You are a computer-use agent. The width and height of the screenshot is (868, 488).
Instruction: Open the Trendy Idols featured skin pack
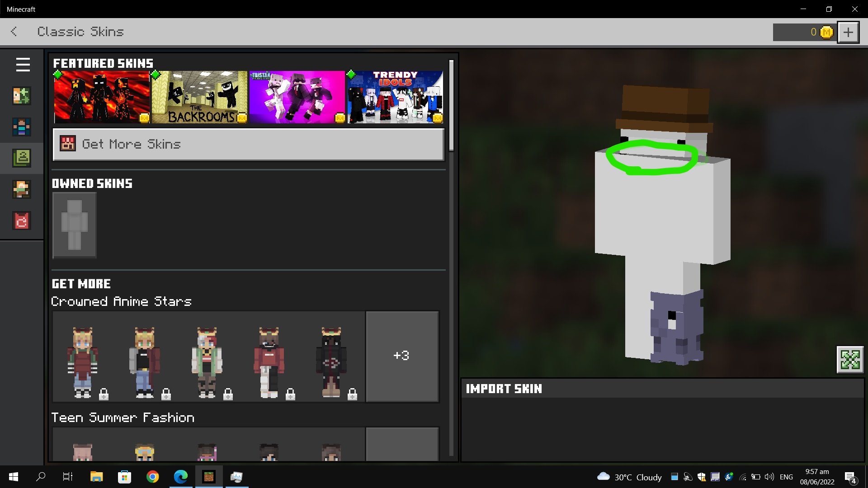coord(395,97)
